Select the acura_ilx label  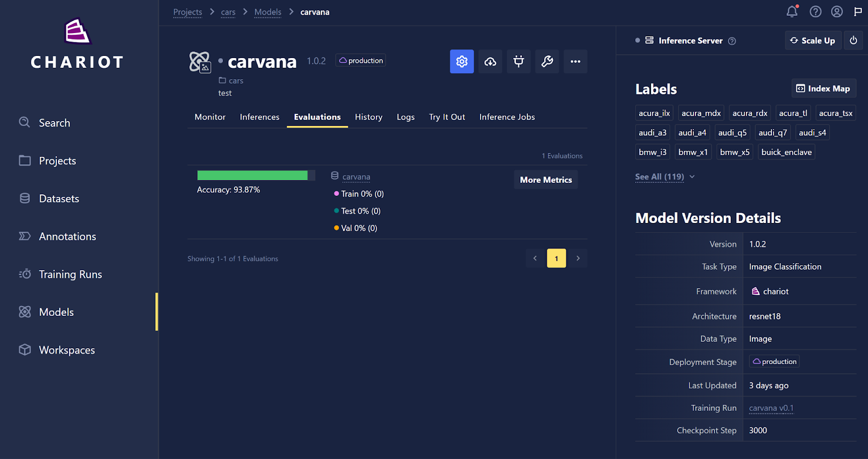click(654, 113)
